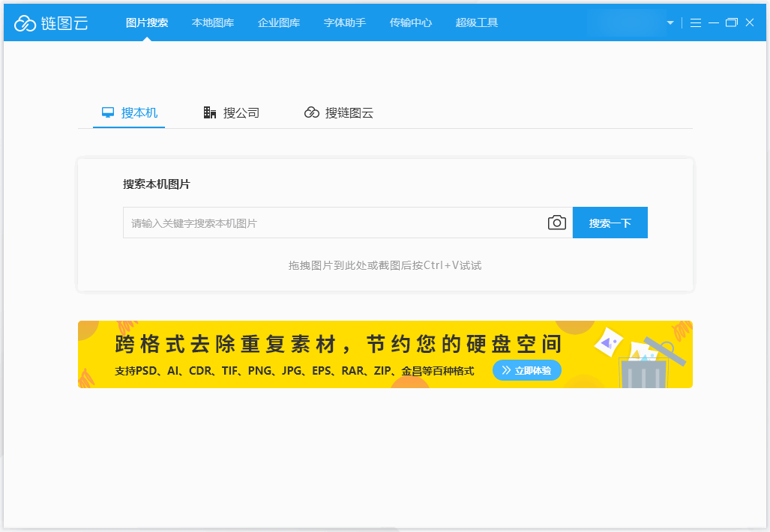Select the 搜本机 search tab
This screenshot has height=532, width=770.
click(129, 113)
